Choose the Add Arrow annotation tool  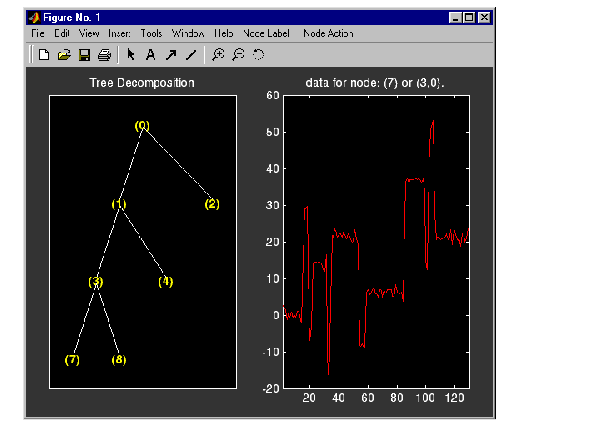pos(171,55)
